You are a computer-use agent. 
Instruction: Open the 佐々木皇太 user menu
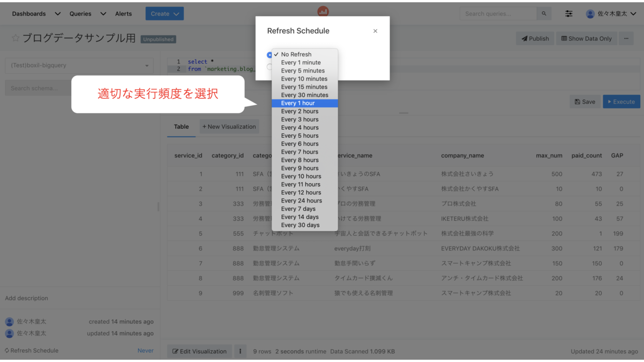click(x=611, y=13)
